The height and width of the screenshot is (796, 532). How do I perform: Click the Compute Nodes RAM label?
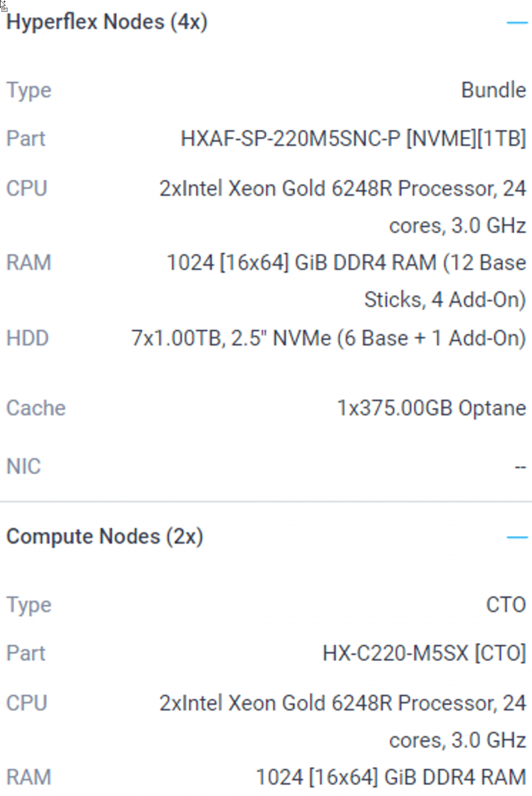point(28,777)
